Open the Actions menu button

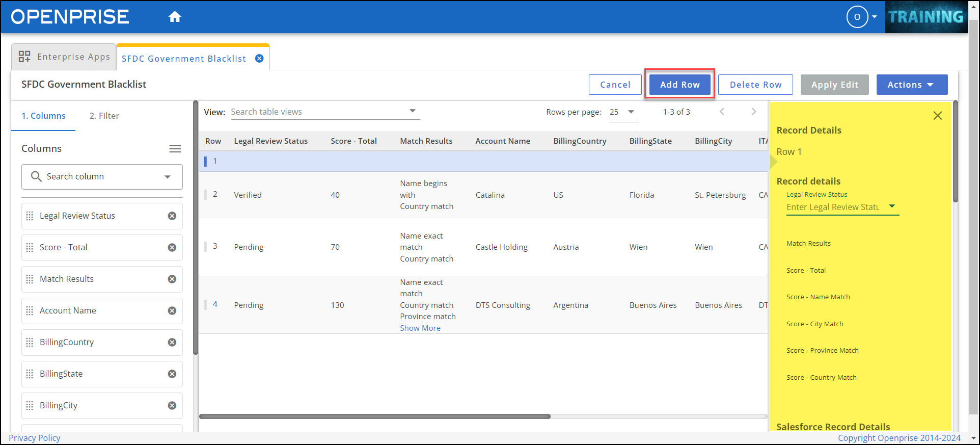(x=911, y=85)
